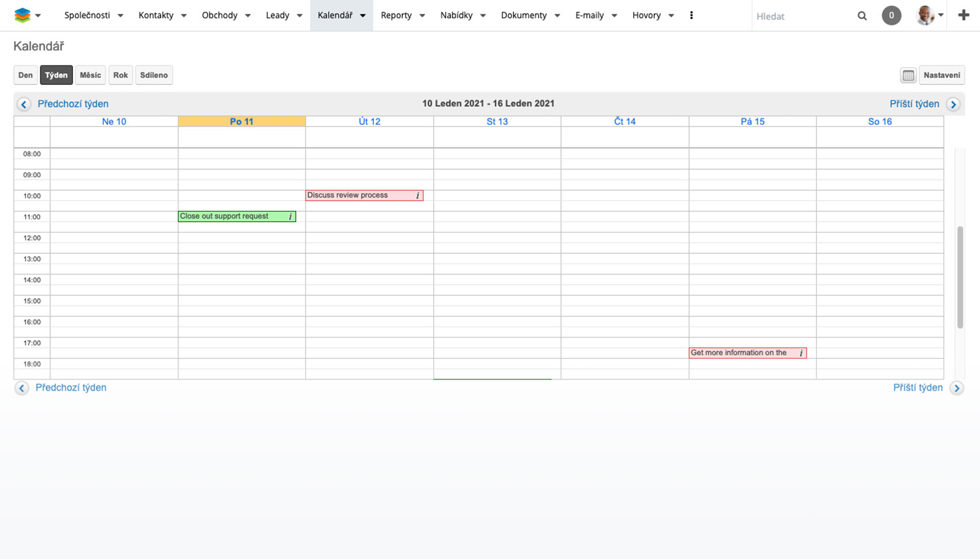Click the plus quick-create icon
Screen dimensions: 980x559
coord(964,16)
